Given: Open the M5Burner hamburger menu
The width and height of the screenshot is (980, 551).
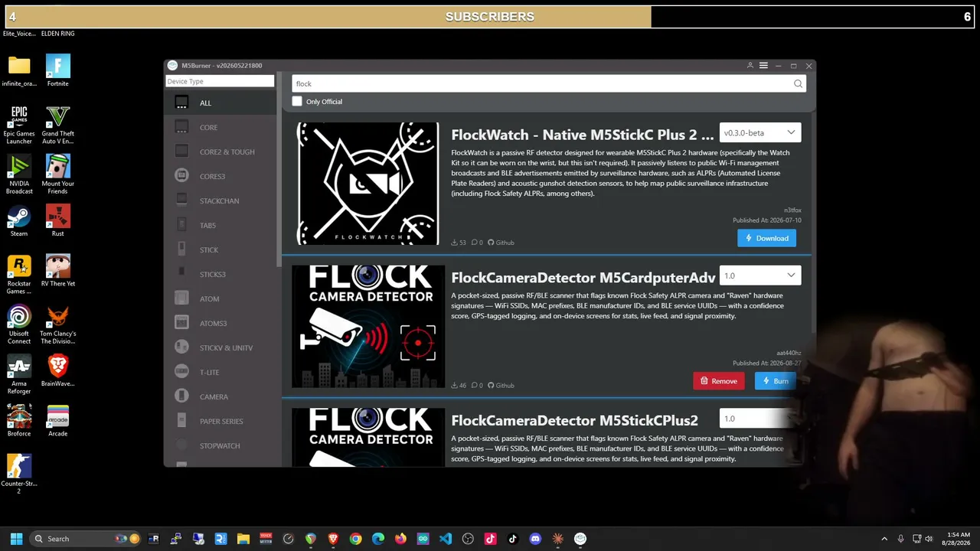Looking at the screenshot, I should pos(763,66).
